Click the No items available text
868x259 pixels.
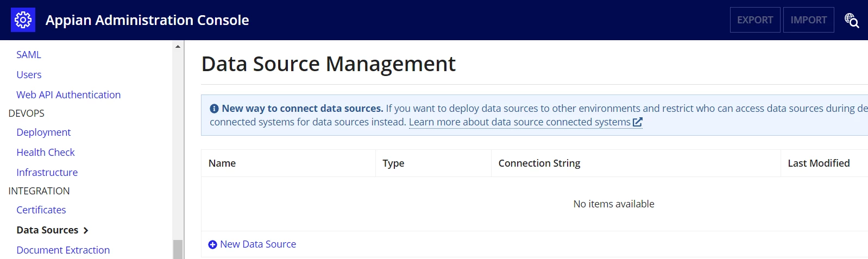(x=614, y=204)
